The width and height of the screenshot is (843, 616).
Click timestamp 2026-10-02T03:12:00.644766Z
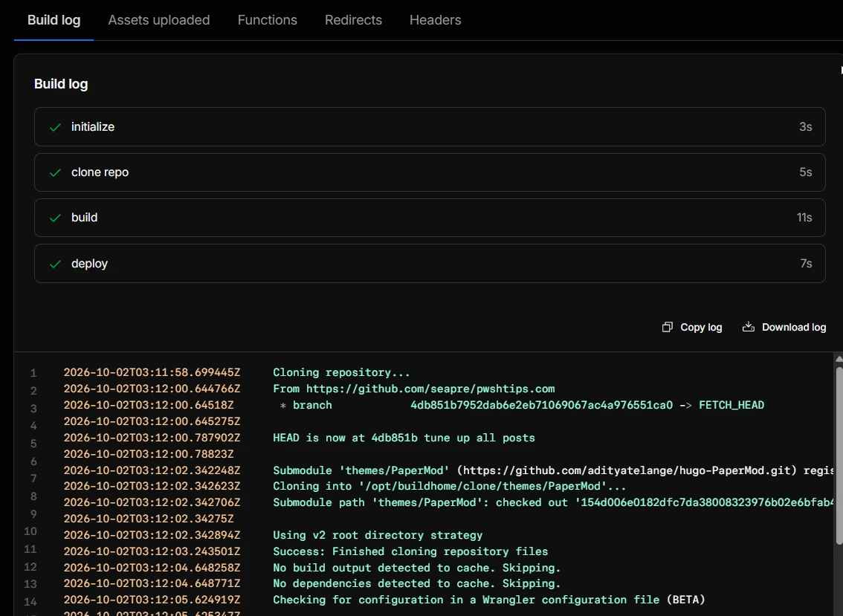tap(152, 389)
